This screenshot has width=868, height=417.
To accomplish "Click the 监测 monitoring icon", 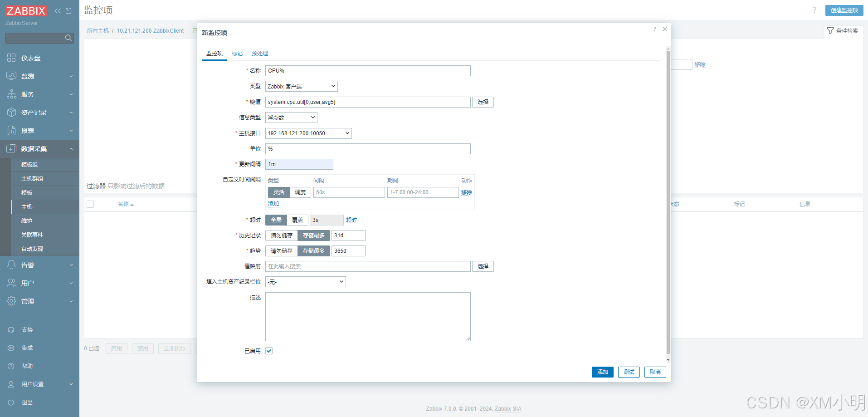I will click(x=11, y=76).
